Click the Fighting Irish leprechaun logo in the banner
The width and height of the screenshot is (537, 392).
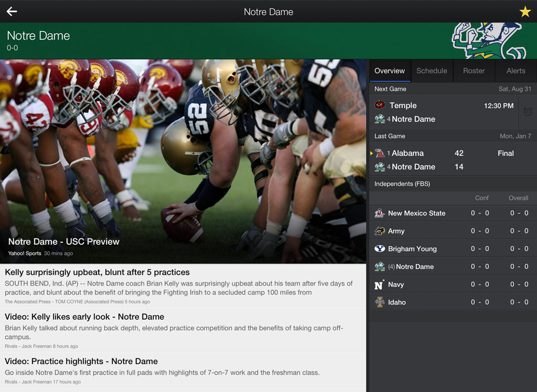(489, 41)
